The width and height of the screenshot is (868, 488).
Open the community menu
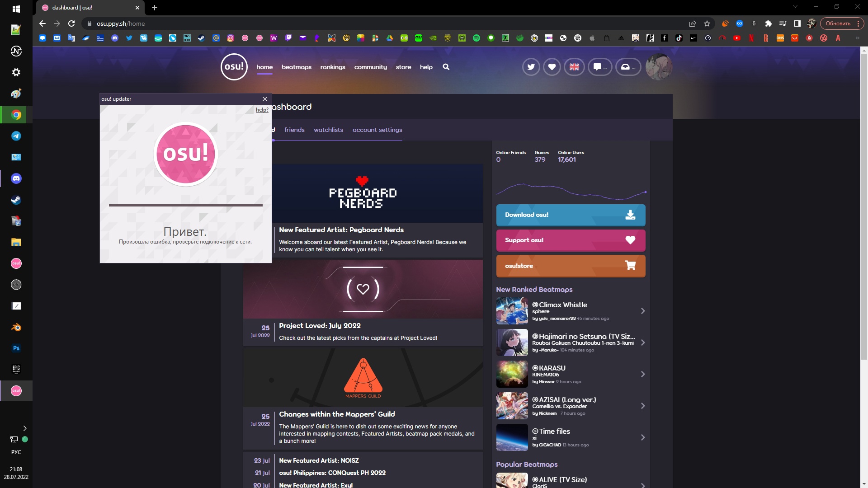click(x=371, y=67)
